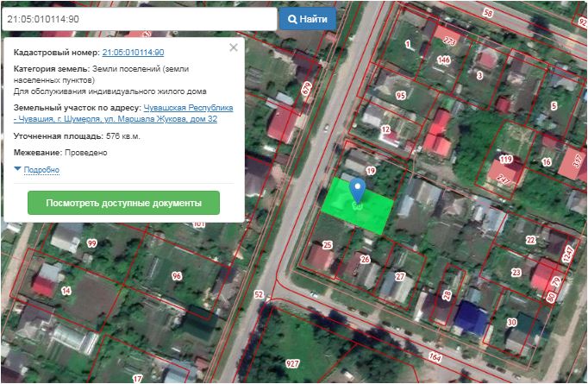
Task: Select parcel labeled 96 on map
Action: [177, 276]
